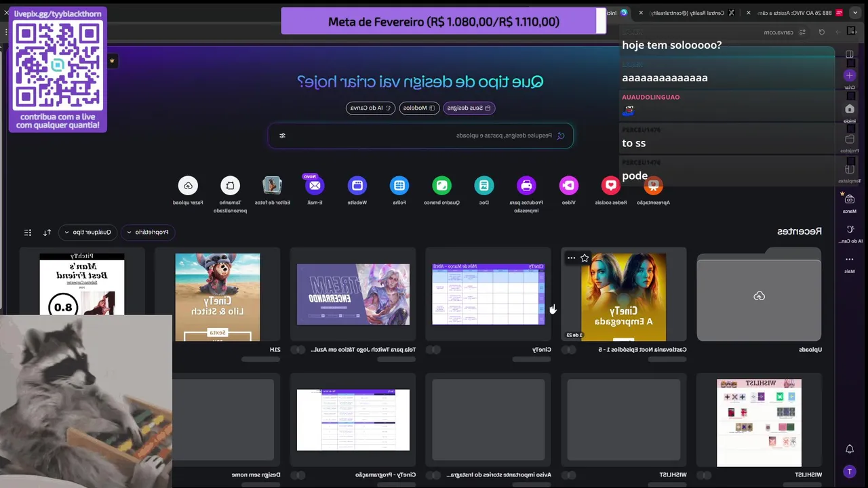Click the livepix QR code overlay

click(58, 65)
